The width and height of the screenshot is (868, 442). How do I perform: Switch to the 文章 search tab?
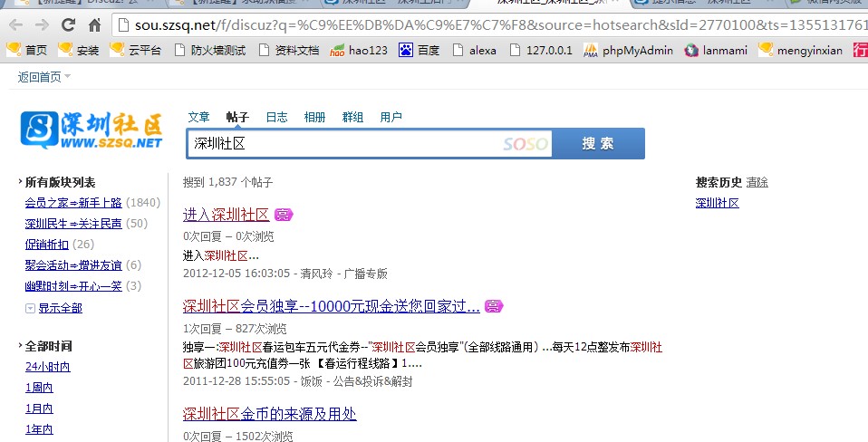(198, 117)
